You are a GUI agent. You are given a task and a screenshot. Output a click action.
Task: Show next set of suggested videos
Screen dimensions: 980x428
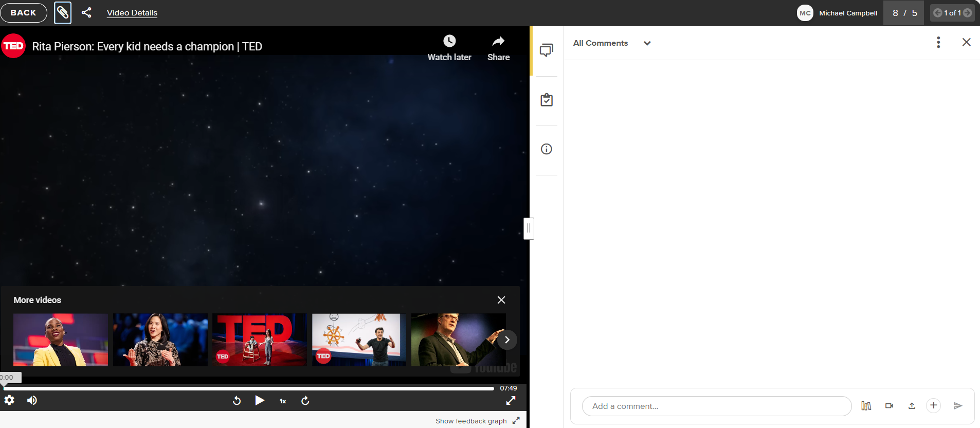tap(507, 340)
